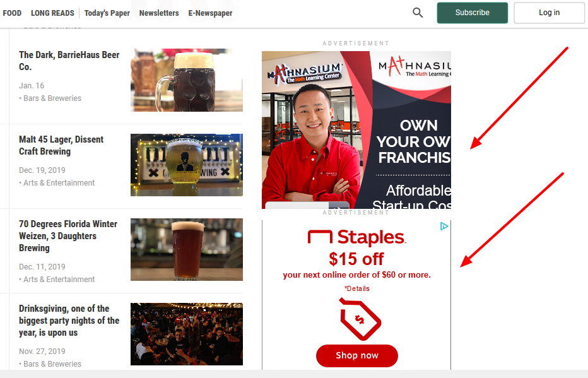Click the amber pint beer thumbnail
Screen dimensions: 588x378
186,249
